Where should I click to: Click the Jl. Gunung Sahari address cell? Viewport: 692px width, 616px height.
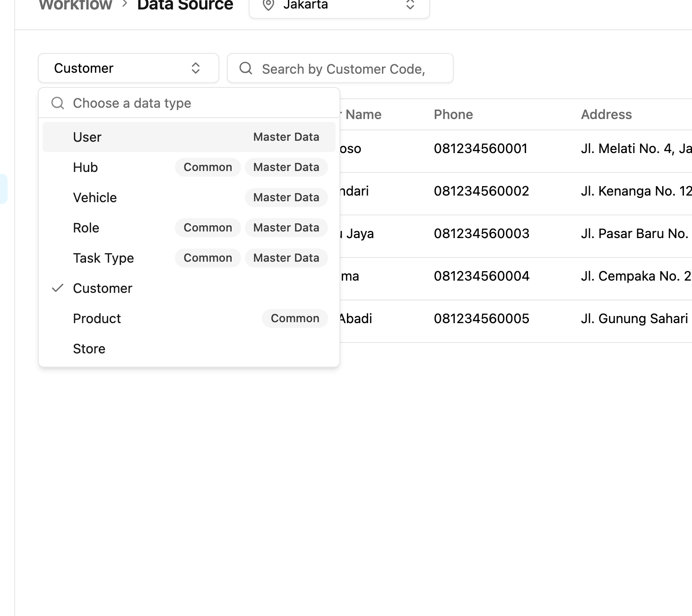(634, 318)
